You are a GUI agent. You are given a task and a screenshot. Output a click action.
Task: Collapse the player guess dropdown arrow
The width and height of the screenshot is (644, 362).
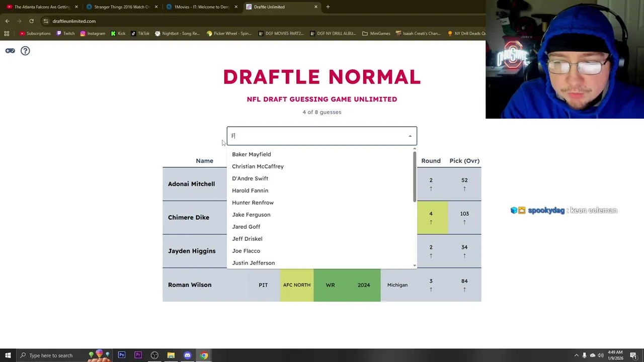(x=410, y=136)
